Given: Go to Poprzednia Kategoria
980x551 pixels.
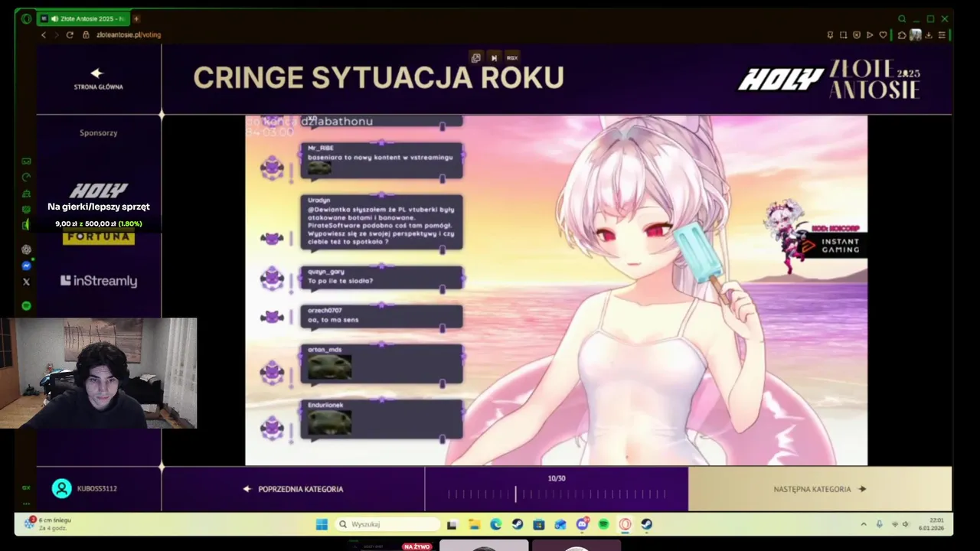Looking at the screenshot, I should click(293, 489).
